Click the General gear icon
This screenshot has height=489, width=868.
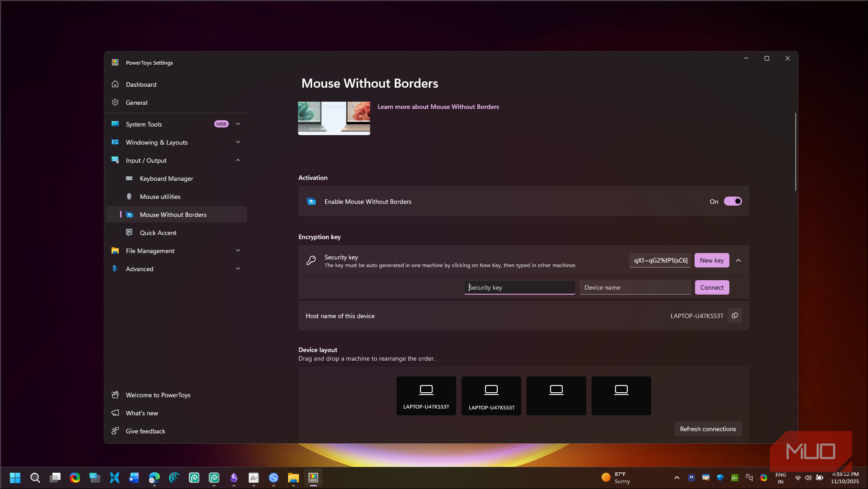(x=115, y=103)
